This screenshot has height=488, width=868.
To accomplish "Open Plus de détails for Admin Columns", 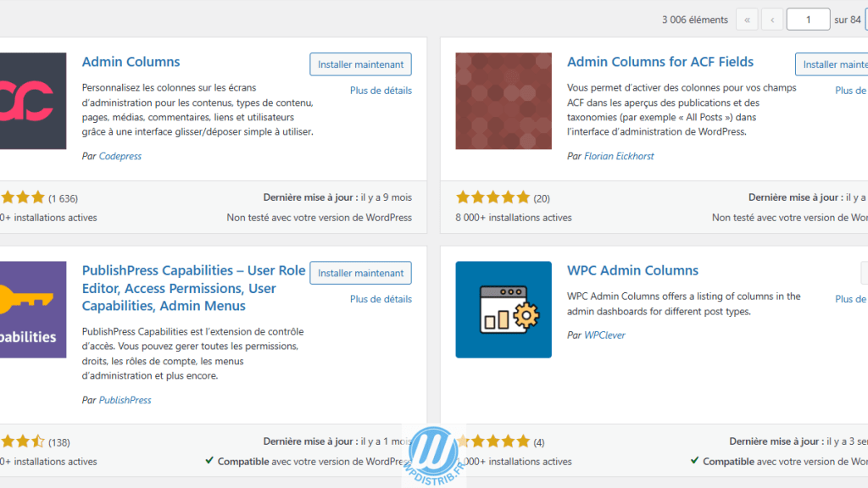I will (x=381, y=90).
